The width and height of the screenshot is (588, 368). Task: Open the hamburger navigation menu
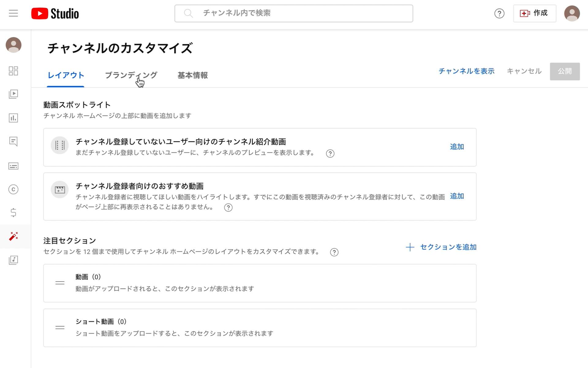(x=13, y=13)
